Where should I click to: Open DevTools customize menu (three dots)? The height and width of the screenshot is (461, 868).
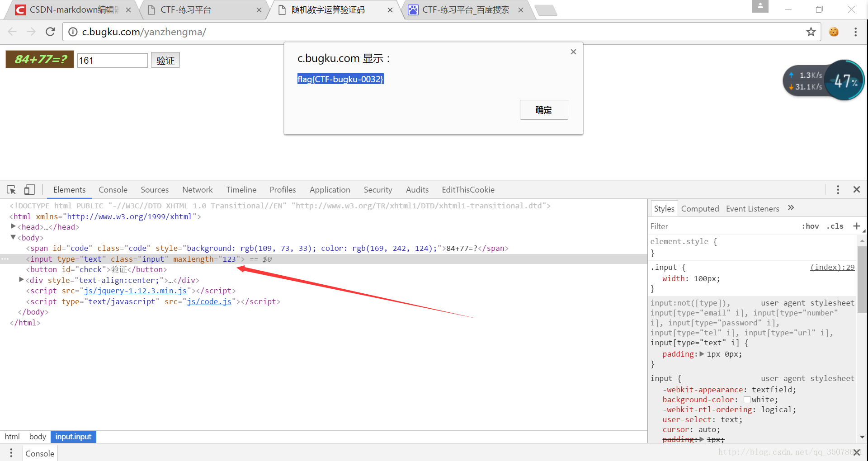click(x=838, y=190)
